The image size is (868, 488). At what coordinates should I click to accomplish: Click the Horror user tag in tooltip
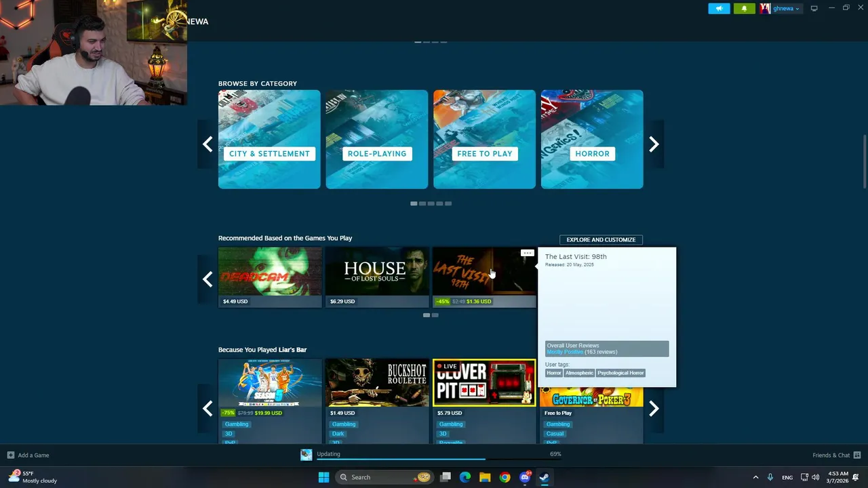point(554,373)
